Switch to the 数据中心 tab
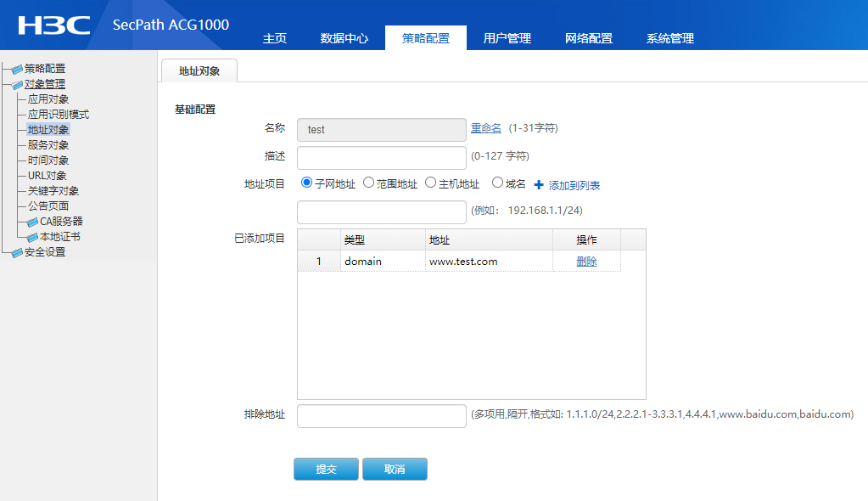 click(x=344, y=38)
